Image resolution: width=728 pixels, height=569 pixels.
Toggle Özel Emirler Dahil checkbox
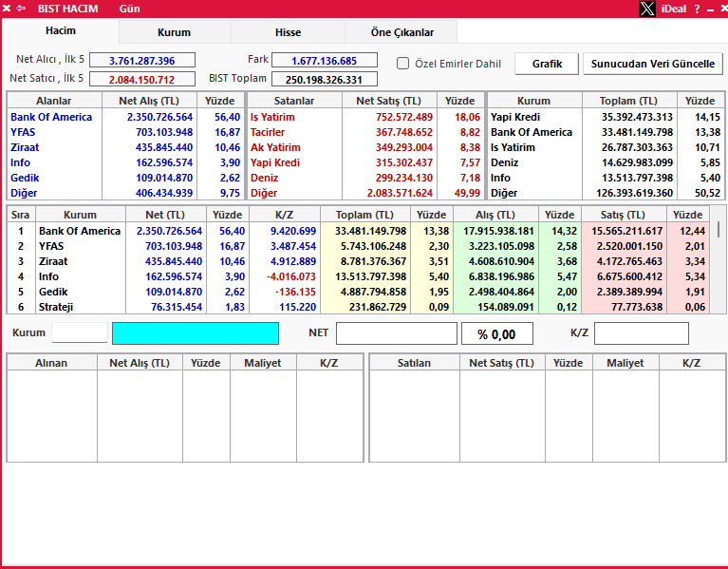(x=403, y=64)
